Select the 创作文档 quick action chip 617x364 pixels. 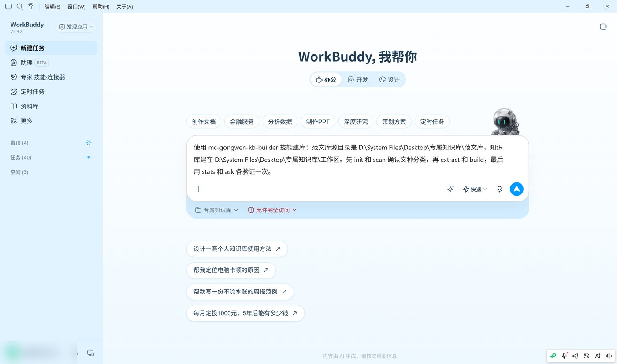[204, 122]
